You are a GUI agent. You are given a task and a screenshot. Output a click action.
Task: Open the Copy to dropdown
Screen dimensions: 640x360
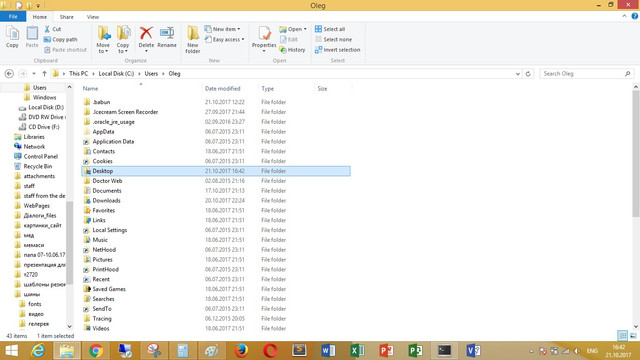click(x=123, y=39)
